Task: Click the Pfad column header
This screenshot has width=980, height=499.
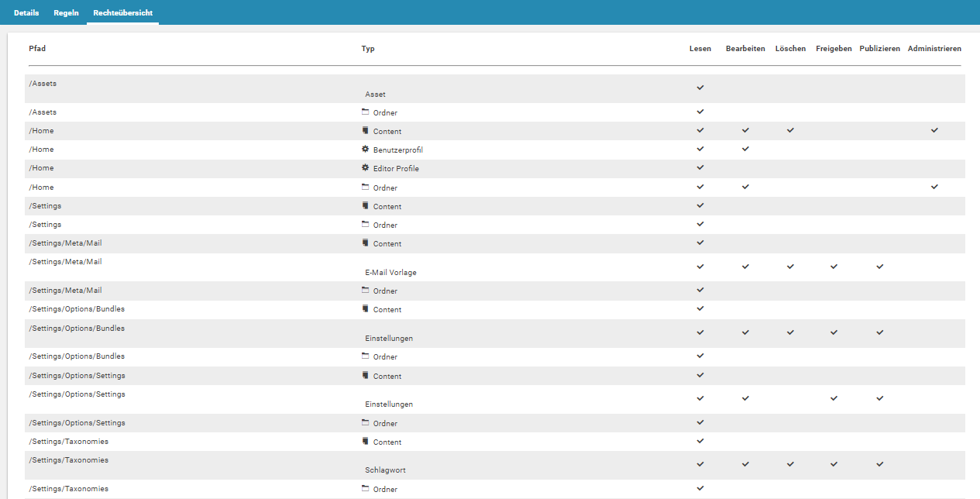Action: [x=37, y=49]
